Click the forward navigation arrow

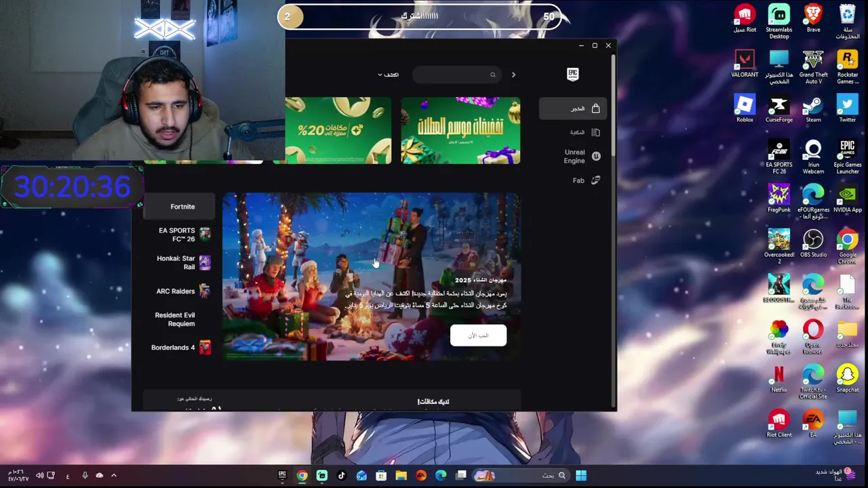point(513,75)
